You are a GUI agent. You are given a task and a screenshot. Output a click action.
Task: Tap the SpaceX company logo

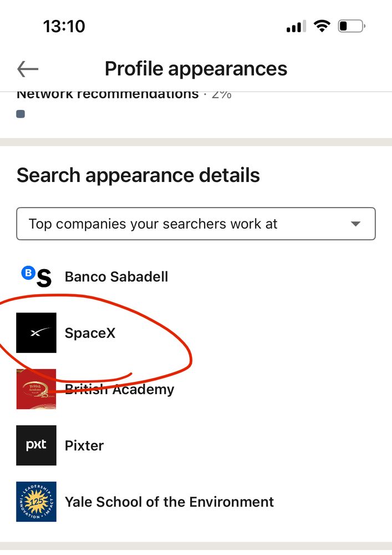37,333
